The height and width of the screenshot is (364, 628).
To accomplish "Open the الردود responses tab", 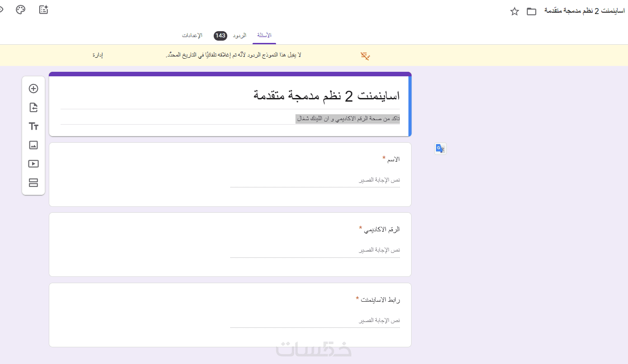I will point(239,35).
